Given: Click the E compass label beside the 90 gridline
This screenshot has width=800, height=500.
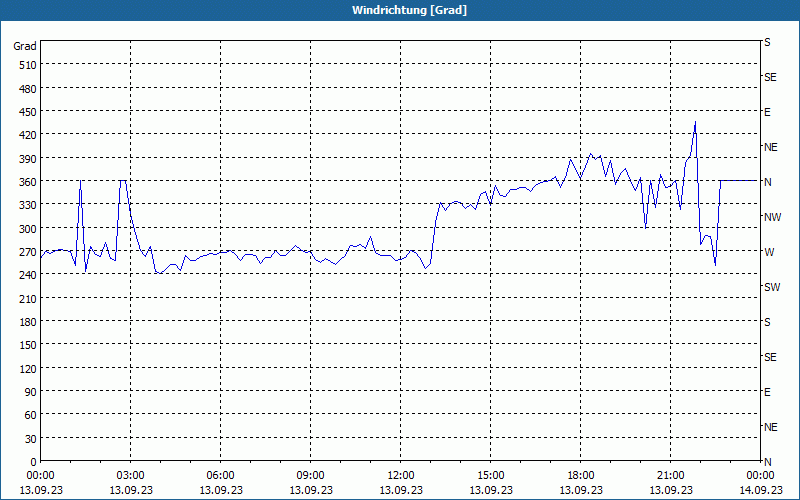Looking at the screenshot, I should [767, 392].
